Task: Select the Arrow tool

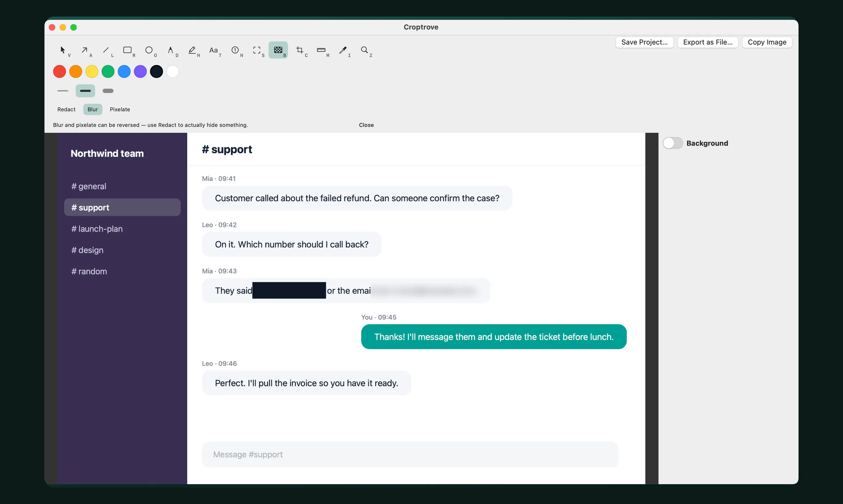Action: pyautogui.click(x=84, y=50)
